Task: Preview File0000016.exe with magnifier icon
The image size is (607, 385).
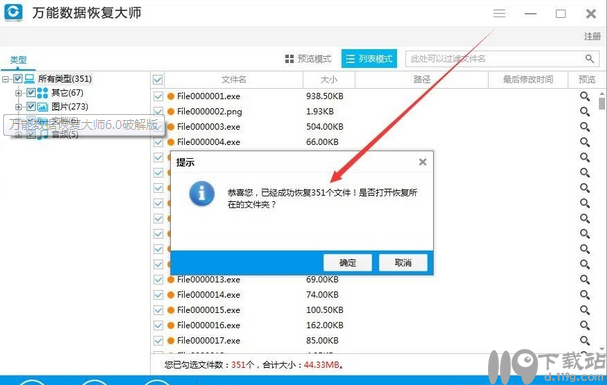Action: [x=585, y=325]
